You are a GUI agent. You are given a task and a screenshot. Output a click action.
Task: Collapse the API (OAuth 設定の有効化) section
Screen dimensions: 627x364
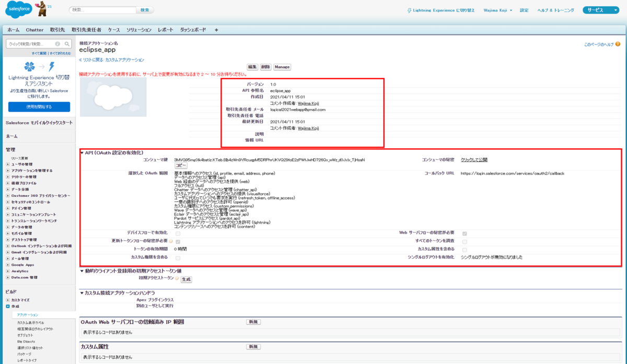point(82,152)
